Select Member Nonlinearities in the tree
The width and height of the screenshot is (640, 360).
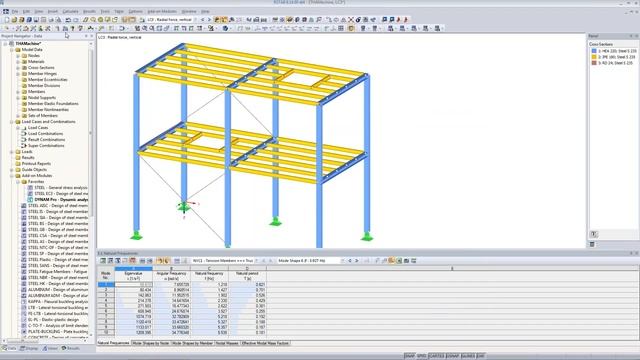[x=48, y=109]
